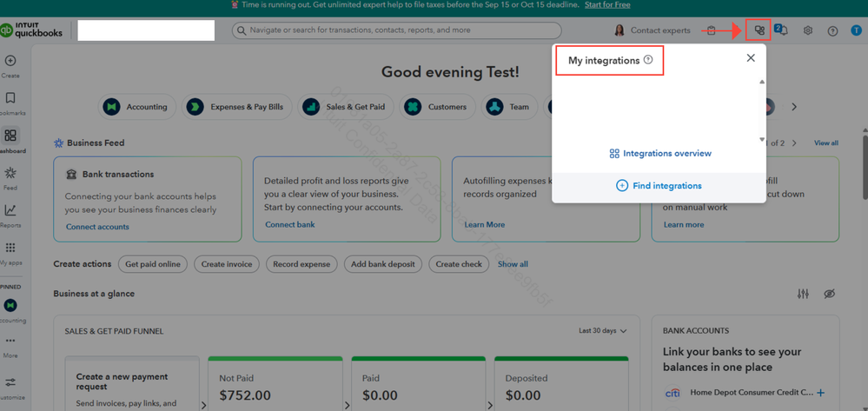Viewport: 868px width, 411px height.
Task: Show more shortcut pills with right chevron
Action: [794, 107]
